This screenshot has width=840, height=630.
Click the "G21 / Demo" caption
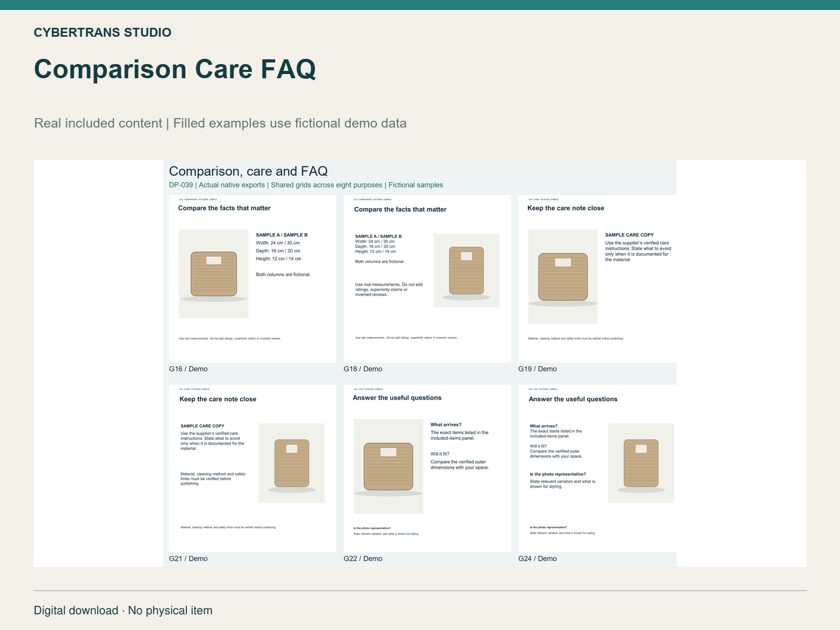[188, 559]
